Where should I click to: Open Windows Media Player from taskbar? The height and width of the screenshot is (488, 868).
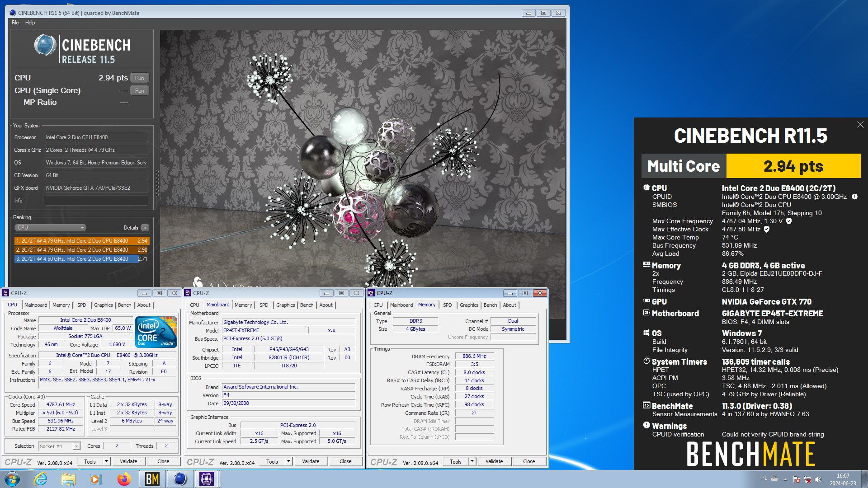click(95, 479)
